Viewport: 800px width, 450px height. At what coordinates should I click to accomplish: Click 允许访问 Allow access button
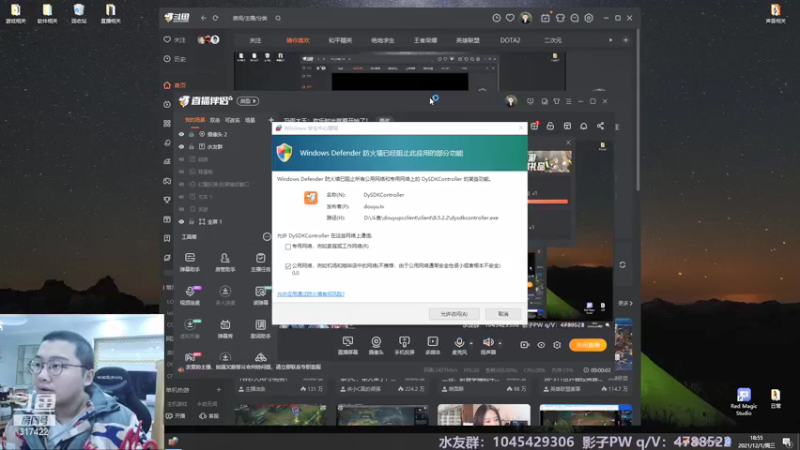coord(454,314)
